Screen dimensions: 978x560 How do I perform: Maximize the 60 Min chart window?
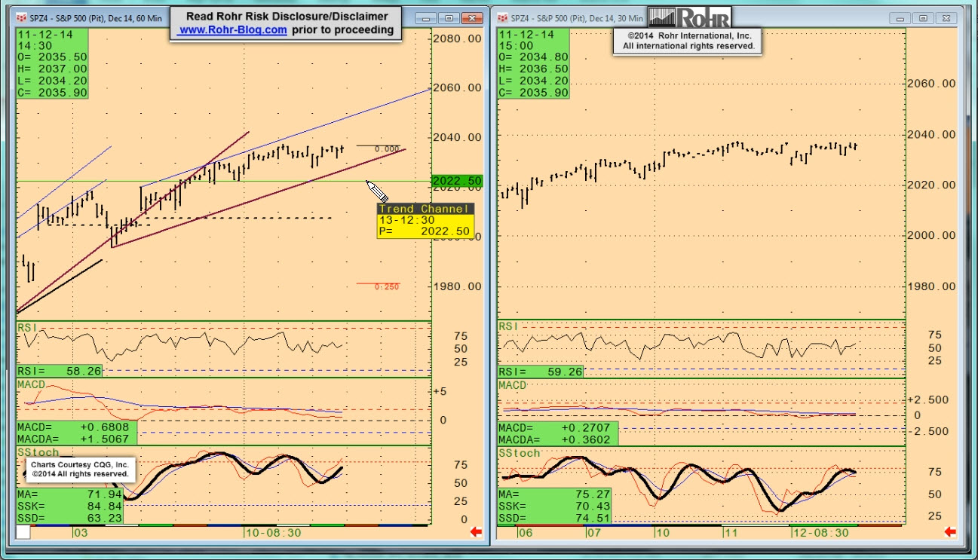click(449, 18)
